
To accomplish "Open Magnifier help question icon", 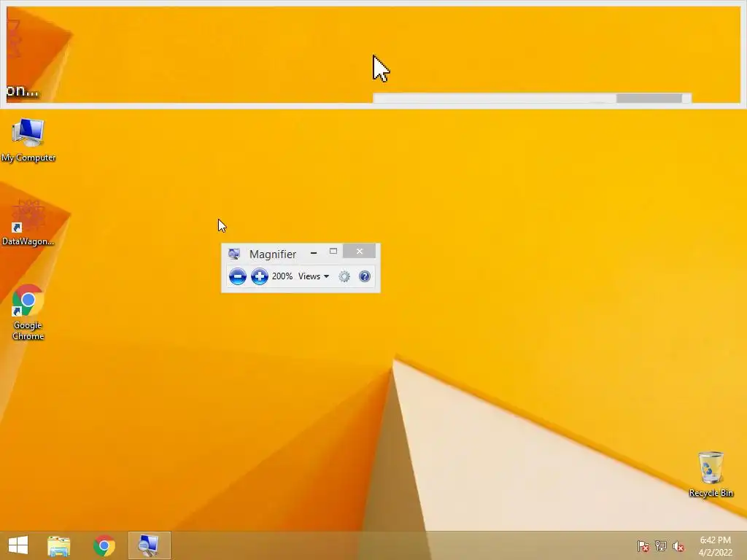I will pyautogui.click(x=365, y=276).
